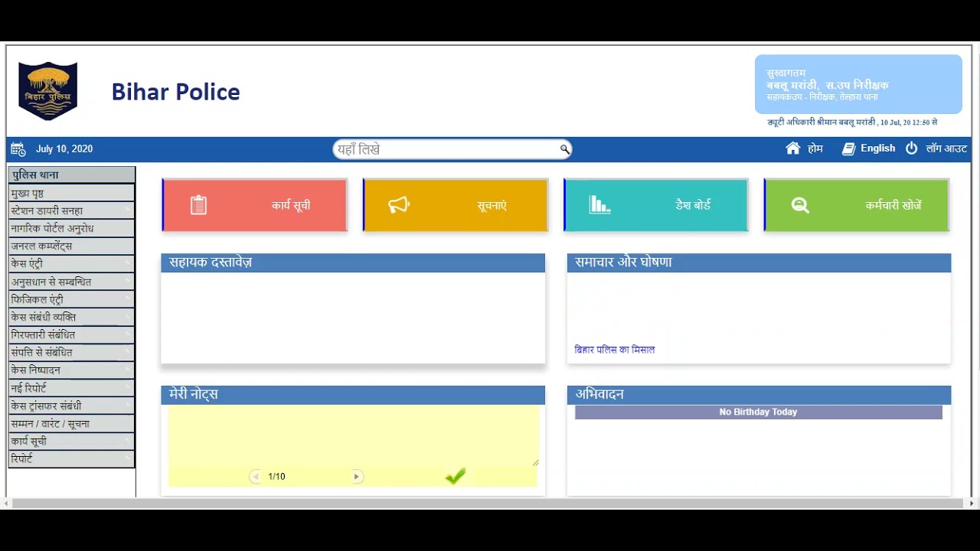
Task: Click in the यहाँ लिखे search field
Action: pyautogui.click(x=447, y=149)
